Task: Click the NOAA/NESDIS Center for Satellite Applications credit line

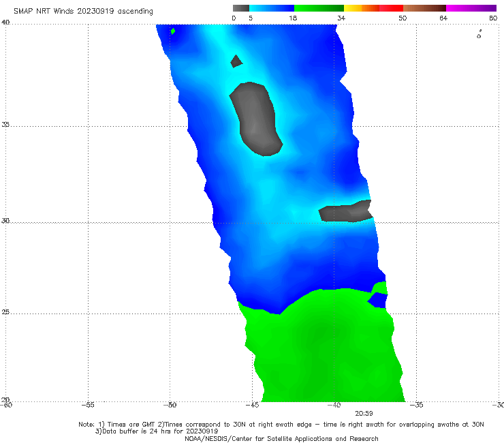Action: coord(281,439)
